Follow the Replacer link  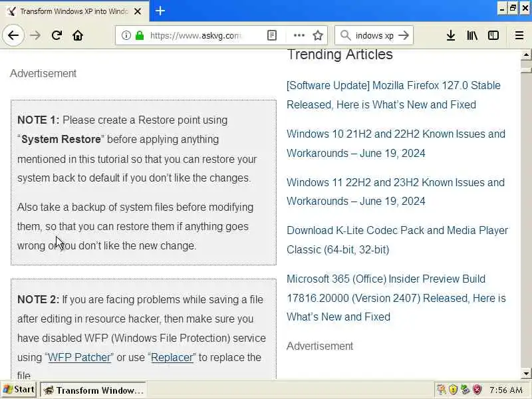172,357
